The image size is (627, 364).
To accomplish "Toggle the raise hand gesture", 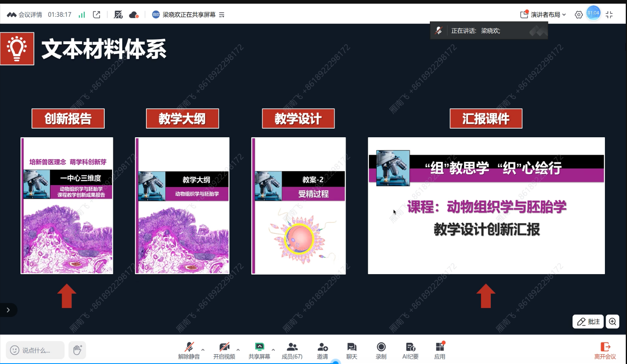I will point(77,350).
